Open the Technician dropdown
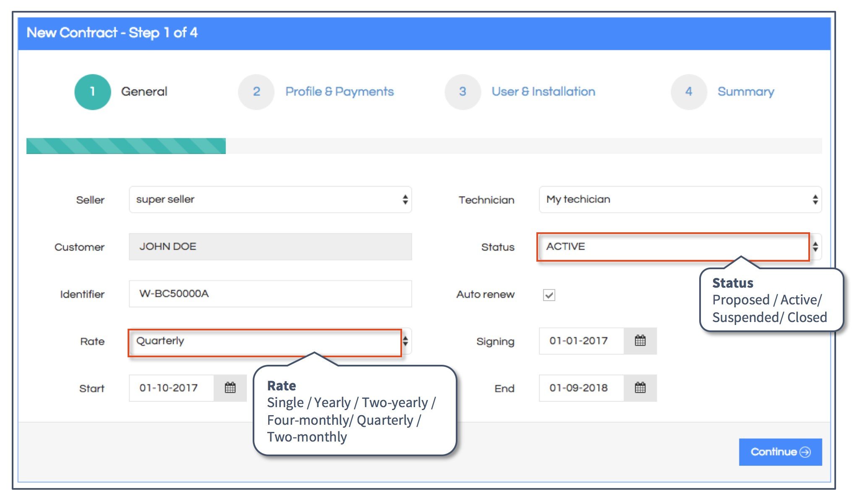 (680, 200)
